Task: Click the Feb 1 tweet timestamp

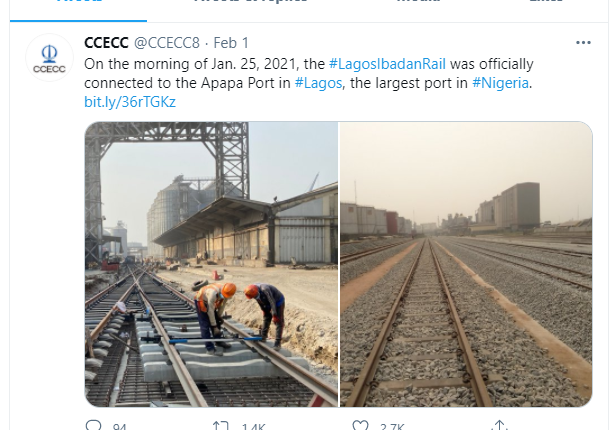Action: (x=232, y=44)
